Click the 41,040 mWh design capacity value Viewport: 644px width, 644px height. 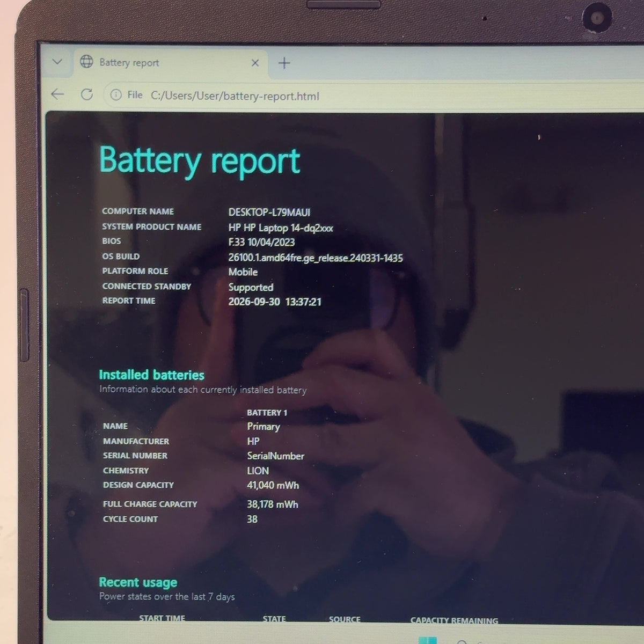pos(273,485)
